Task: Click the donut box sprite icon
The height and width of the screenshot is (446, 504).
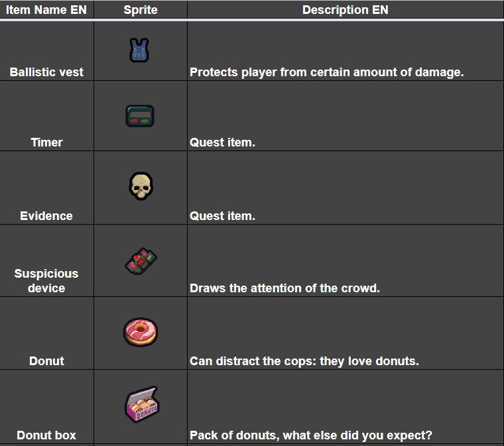Action: coord(141,405)
